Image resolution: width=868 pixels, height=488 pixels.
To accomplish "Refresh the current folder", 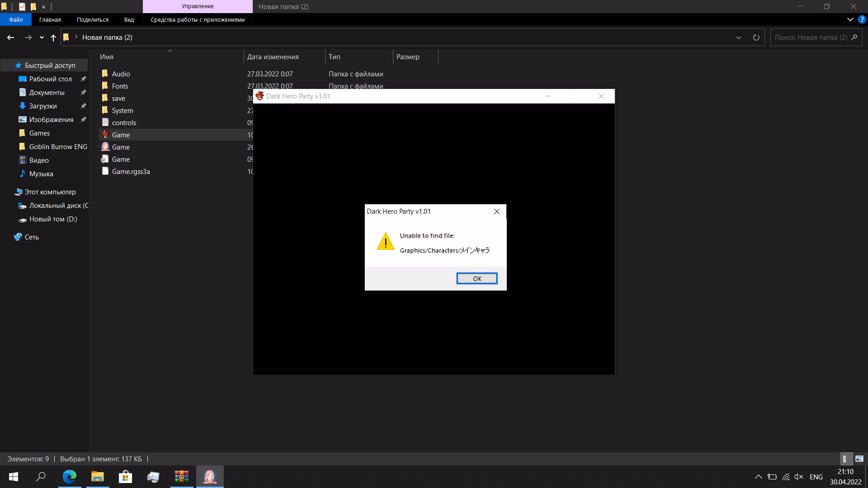I will pos(756,38).
